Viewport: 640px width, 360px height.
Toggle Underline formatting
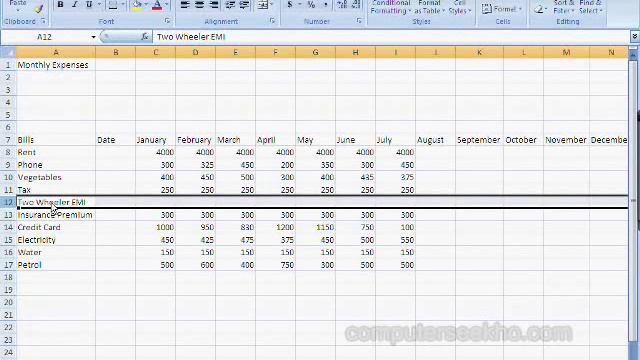pos(89,5)
